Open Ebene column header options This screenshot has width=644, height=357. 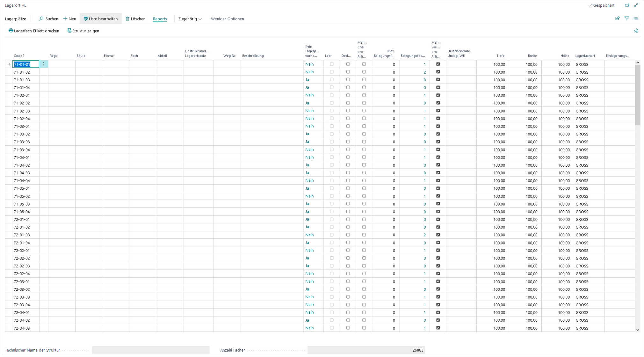109,56
